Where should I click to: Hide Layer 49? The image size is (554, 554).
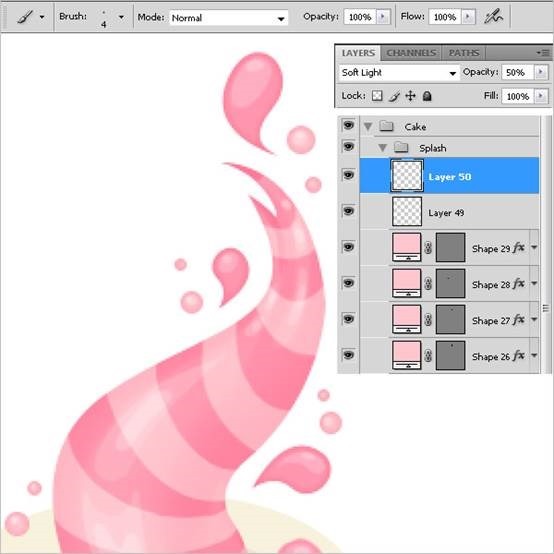coord(348,211)
